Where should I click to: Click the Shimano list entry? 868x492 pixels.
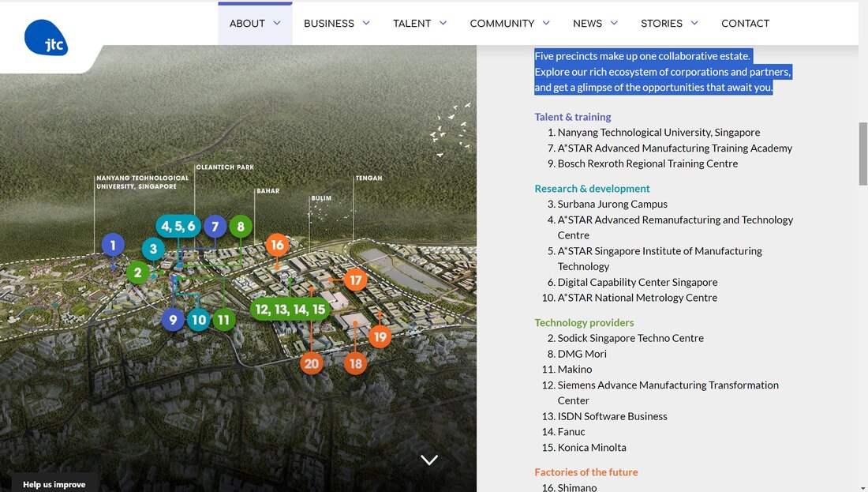coord(577,487)
